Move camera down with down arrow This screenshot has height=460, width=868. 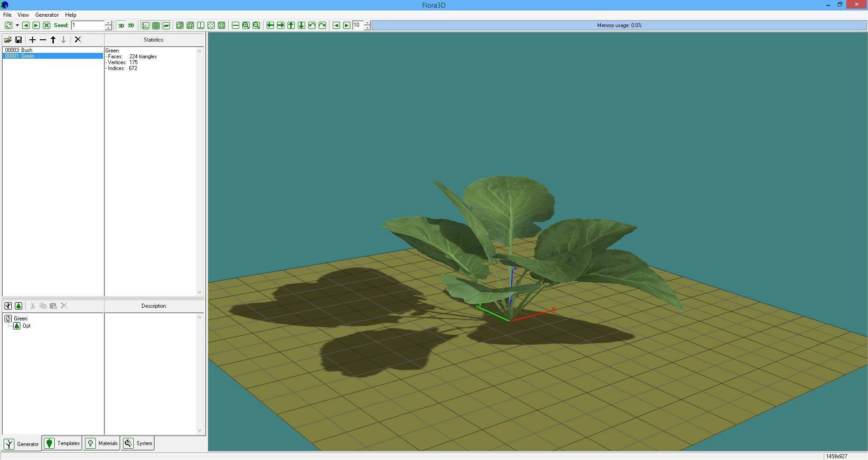[302, 25]
